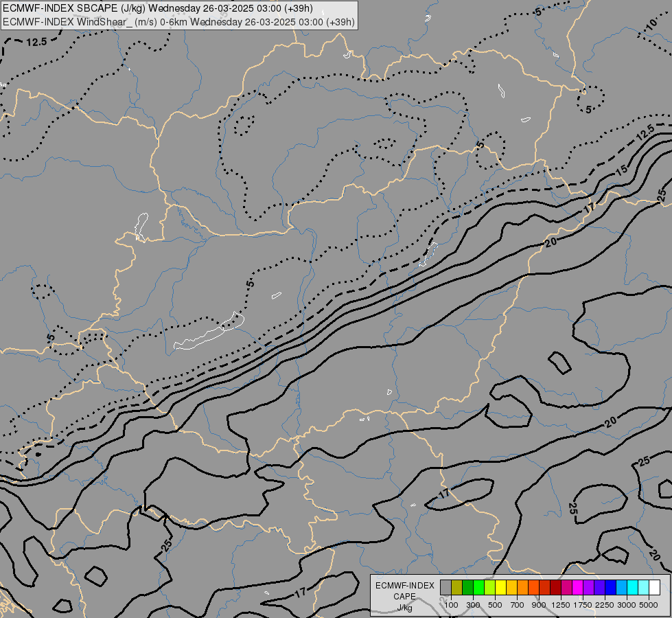The height and width of the screenshot is (618, 672).
Task: Click the gray swatch in CAPE legend
Action: tap(445, 587)
